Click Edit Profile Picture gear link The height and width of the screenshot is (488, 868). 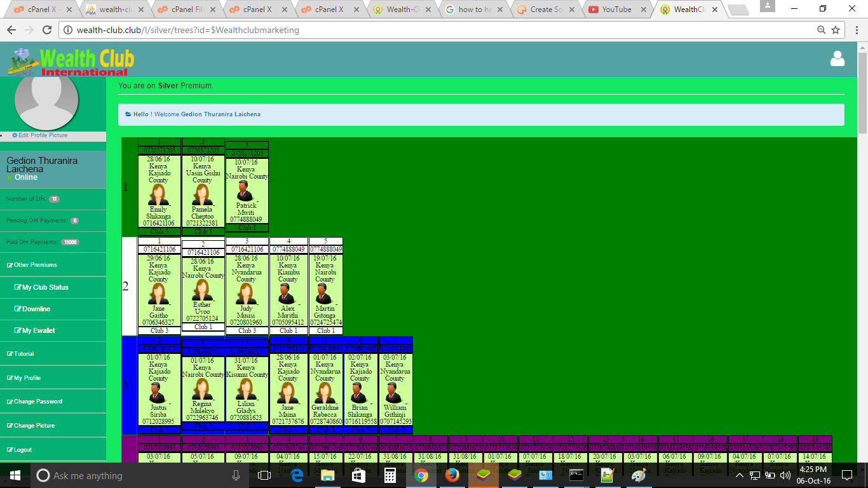(39, 135)
